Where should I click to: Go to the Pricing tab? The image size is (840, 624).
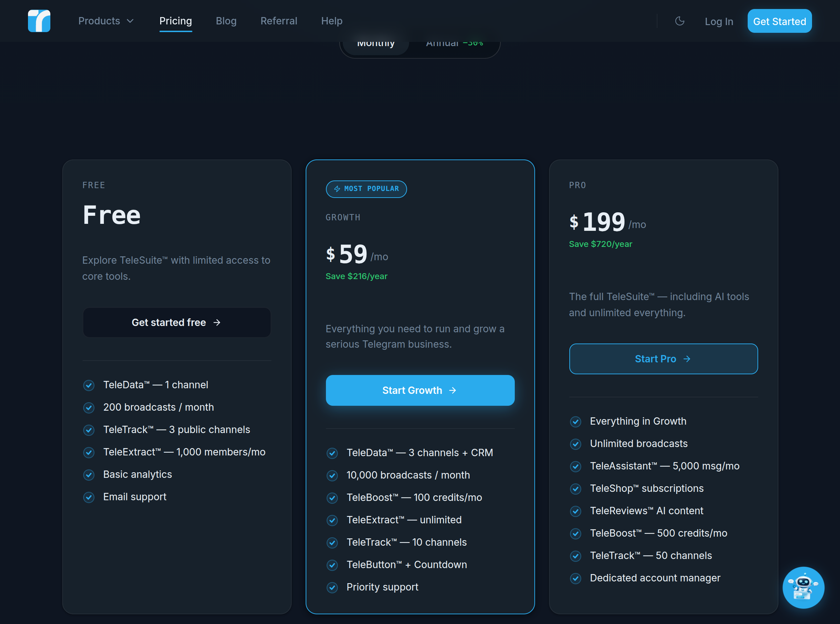(x=176, y=21)
